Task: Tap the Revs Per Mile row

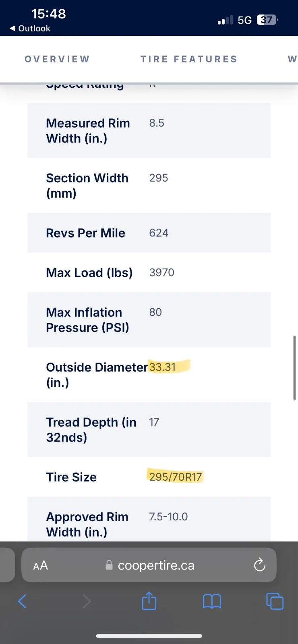Action: coord(149,233)
